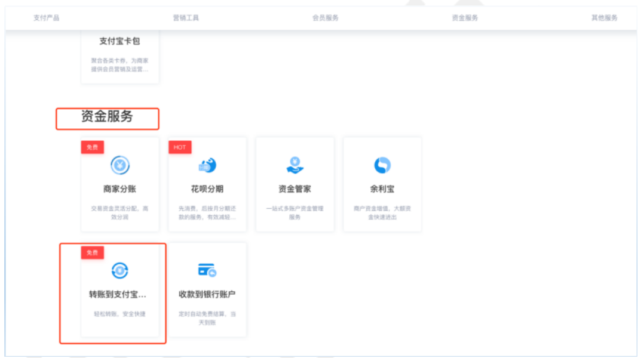
Task: Select the 会员服务 tab
Action: click(x=325, y=18)
